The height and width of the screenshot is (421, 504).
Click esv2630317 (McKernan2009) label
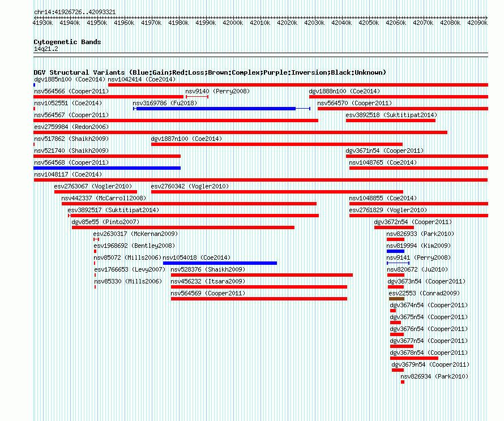click(x=136, y=234)
